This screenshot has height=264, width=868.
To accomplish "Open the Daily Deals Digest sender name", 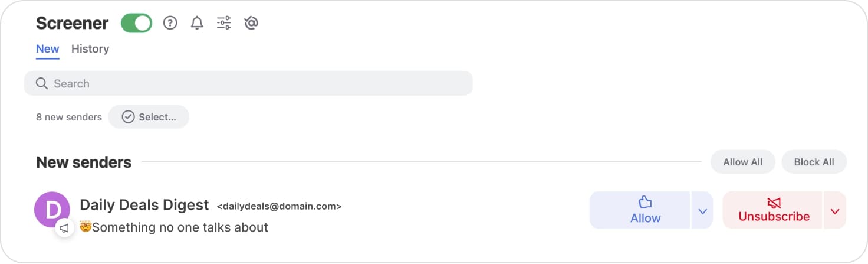I will [144, 205].
